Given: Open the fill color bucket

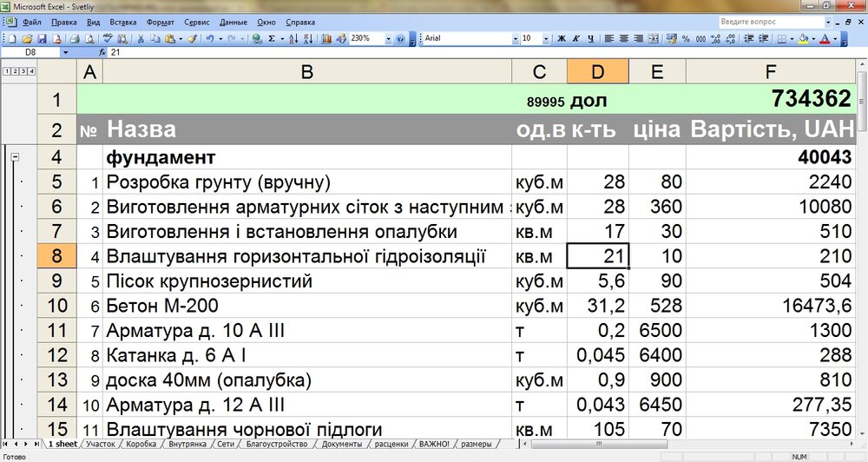Looking at the screenshot, I should 803,39.
